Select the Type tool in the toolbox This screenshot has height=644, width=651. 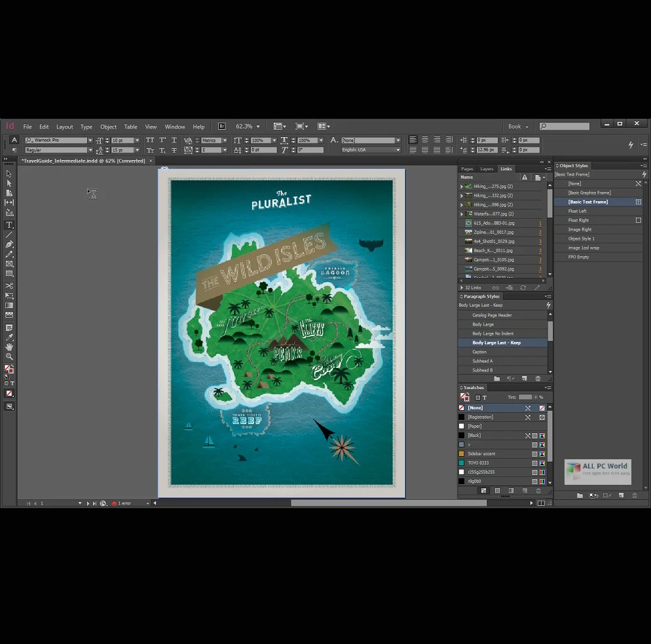9,225
